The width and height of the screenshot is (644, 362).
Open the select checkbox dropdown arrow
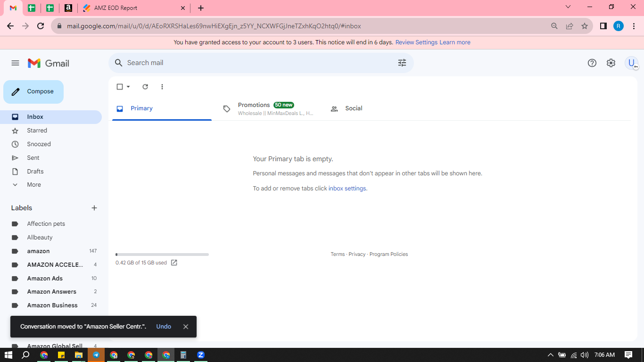128,87
